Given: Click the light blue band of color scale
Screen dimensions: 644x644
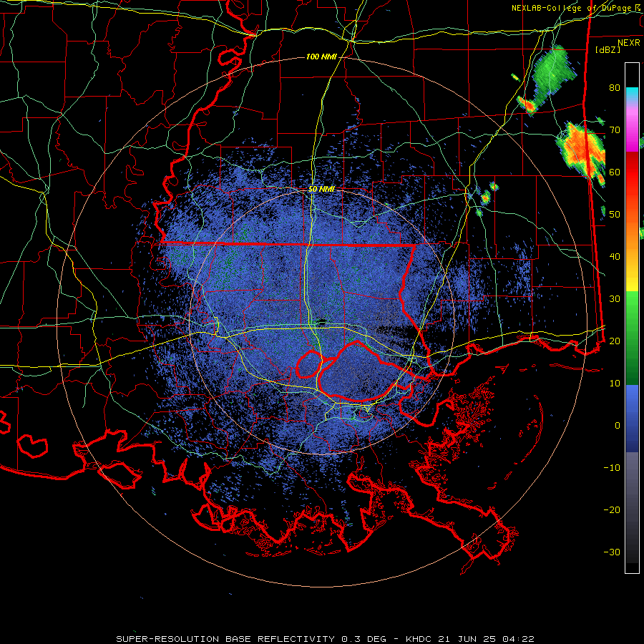Looking at the screenshot, I should coord(632,399).
